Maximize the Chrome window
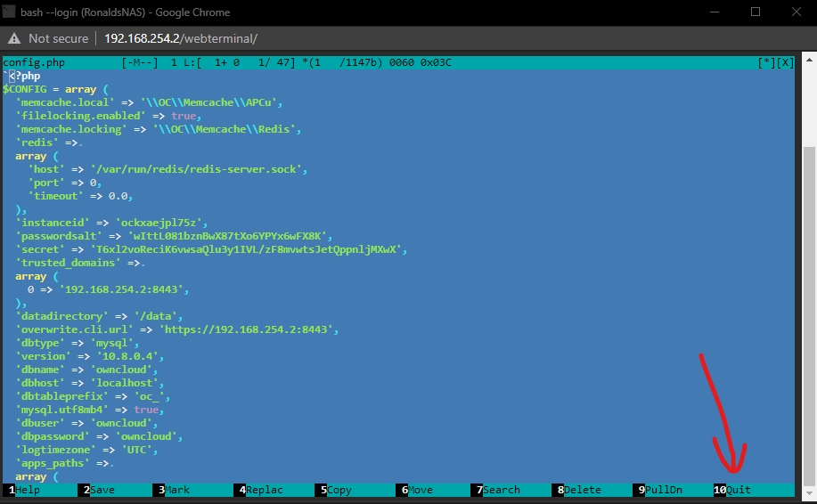 click(x=755, y=12)
